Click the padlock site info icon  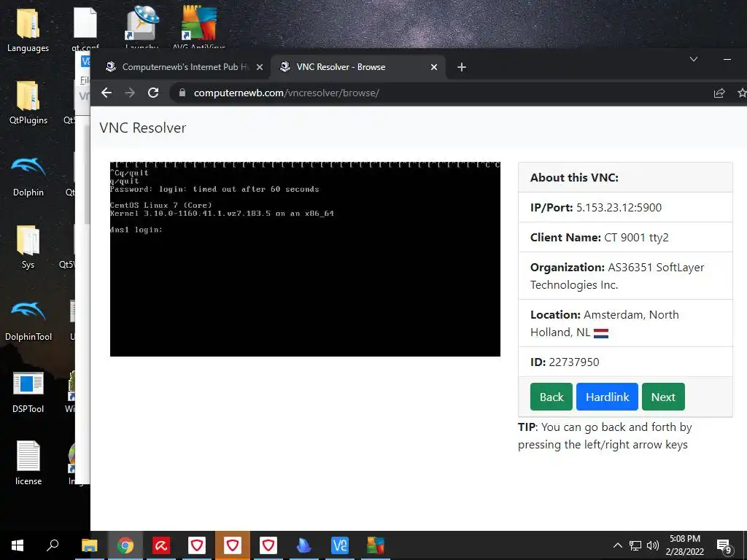pyautogui.click(x=182, y=93)
